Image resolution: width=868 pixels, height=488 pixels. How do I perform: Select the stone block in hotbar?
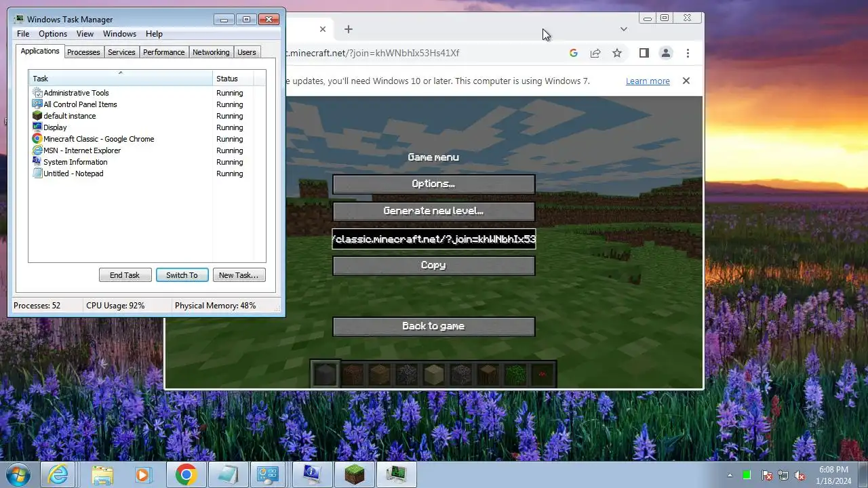click(x=325, y=374)
